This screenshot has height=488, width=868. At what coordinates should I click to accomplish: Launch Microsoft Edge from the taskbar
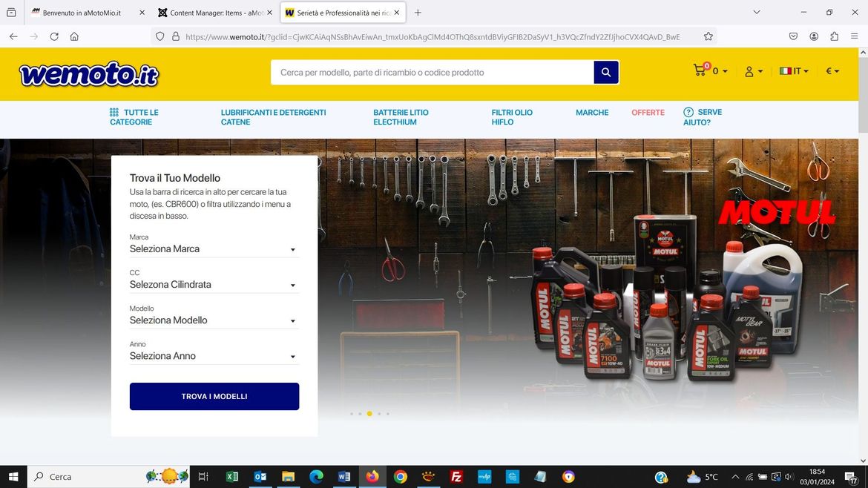click(316, 476)
